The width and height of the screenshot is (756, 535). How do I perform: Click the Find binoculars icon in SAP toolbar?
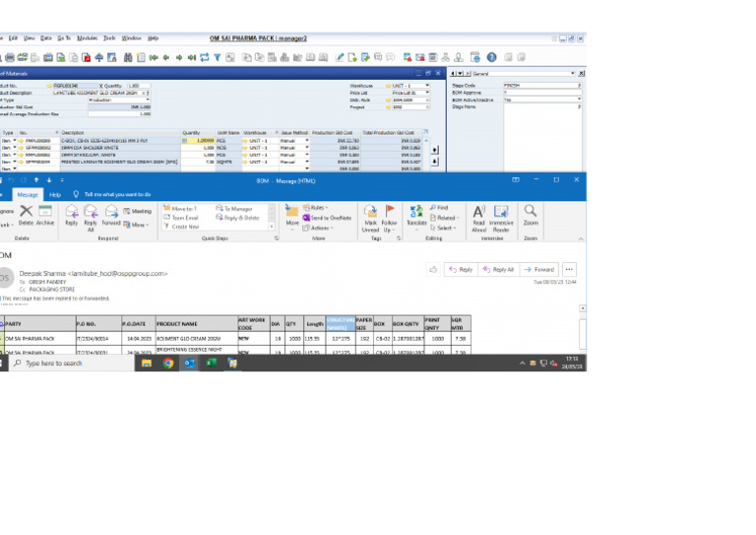point(128,58)
